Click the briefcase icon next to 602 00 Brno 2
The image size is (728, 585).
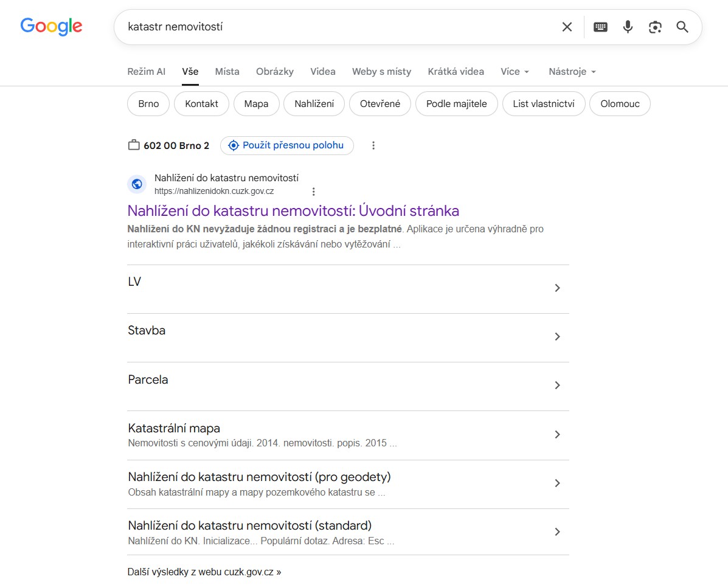tap(134, 145)
